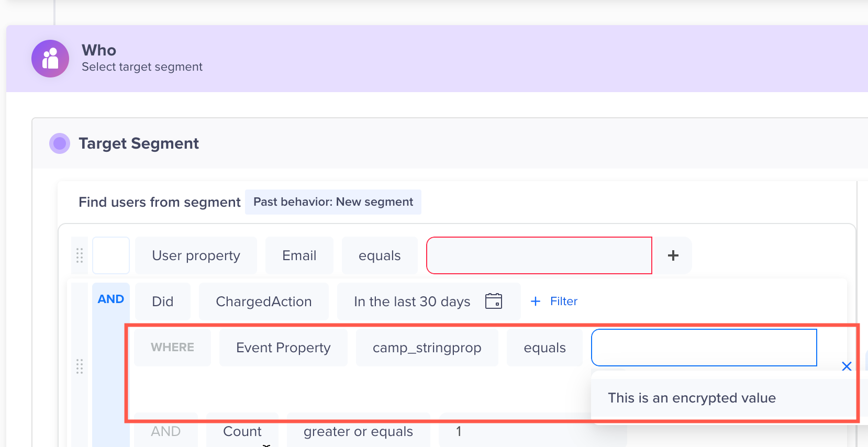This screenshot has width=868, height=447.
Task: Click the chevron below the Count dropdown
Action: [x=266, y=444]
